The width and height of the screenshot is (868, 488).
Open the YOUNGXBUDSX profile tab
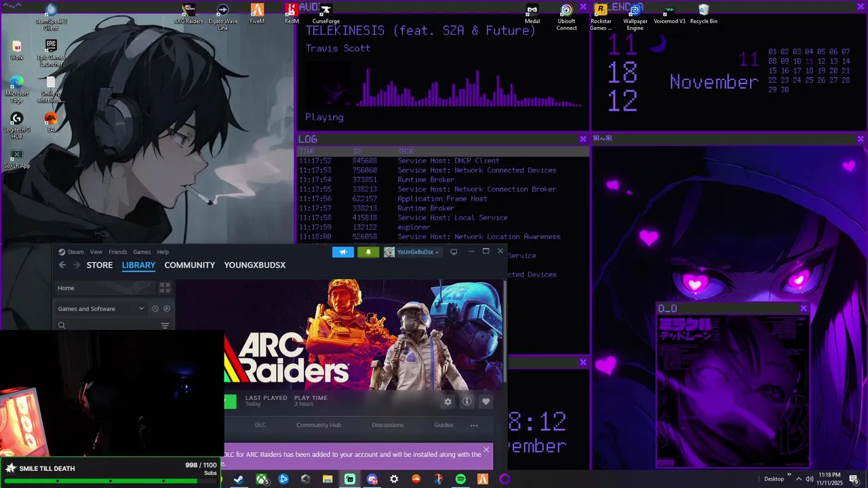pyautogui.click(x=255, y=265)
